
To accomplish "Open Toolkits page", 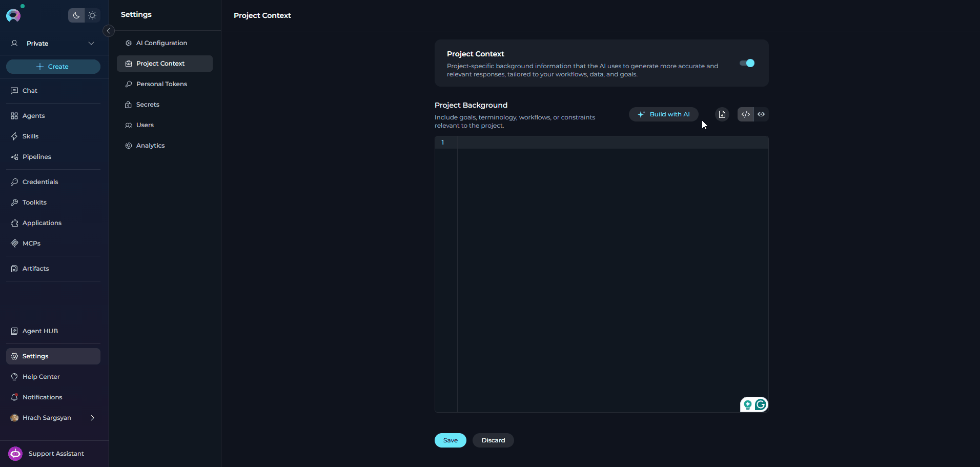I will (53, 202).
